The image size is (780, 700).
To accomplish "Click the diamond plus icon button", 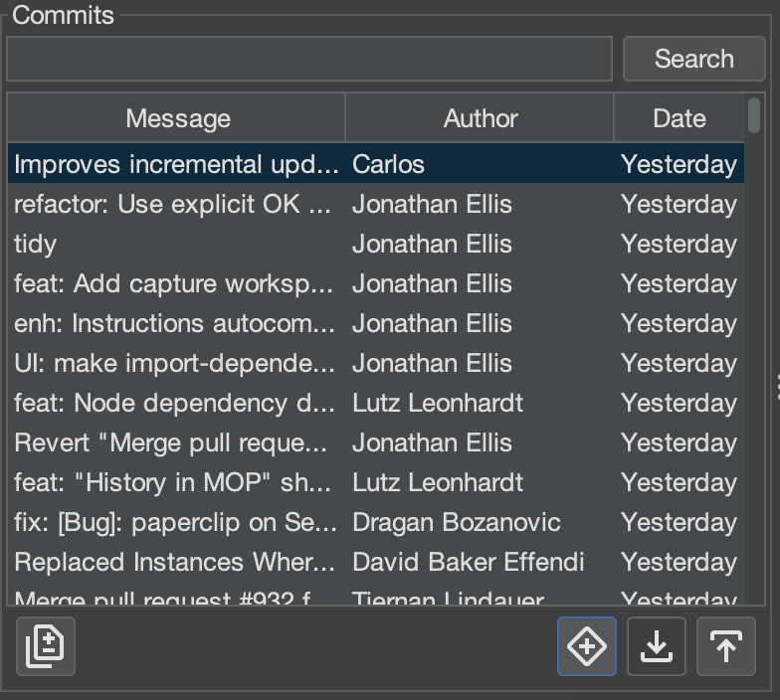I will (587, 646).
